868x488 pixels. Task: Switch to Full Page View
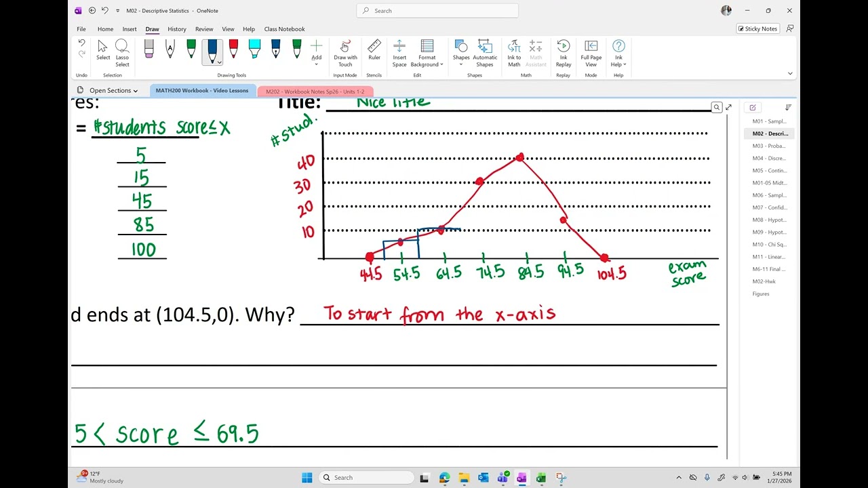coord(591,53)
